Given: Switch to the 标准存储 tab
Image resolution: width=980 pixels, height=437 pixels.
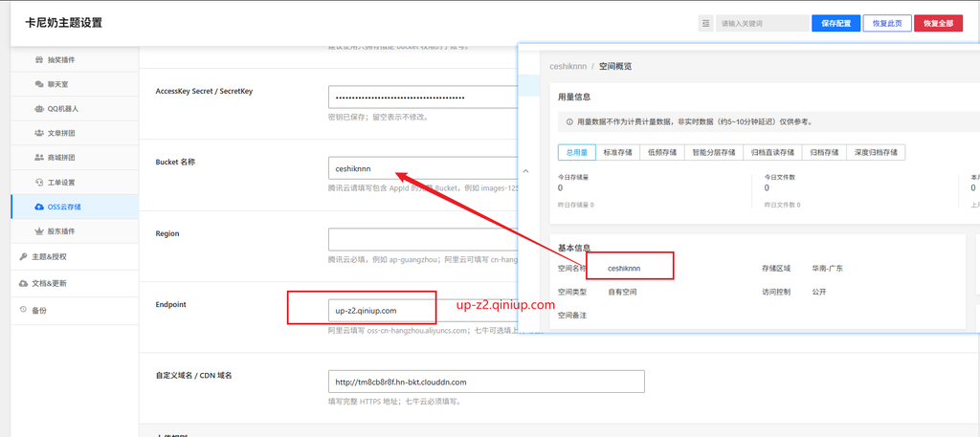Looking at the screenshot, I should tap(617, 152).
